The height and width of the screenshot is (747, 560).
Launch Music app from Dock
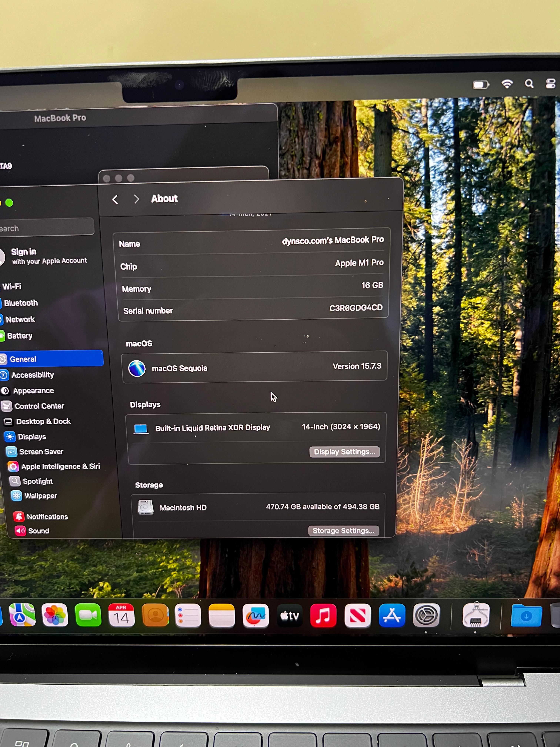tap(323, 615)
